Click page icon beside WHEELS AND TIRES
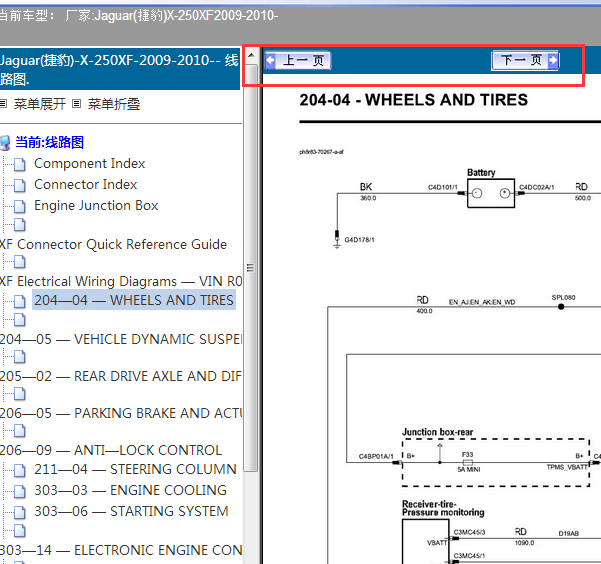This screenshot has height=564, width=601. [20, 301]
